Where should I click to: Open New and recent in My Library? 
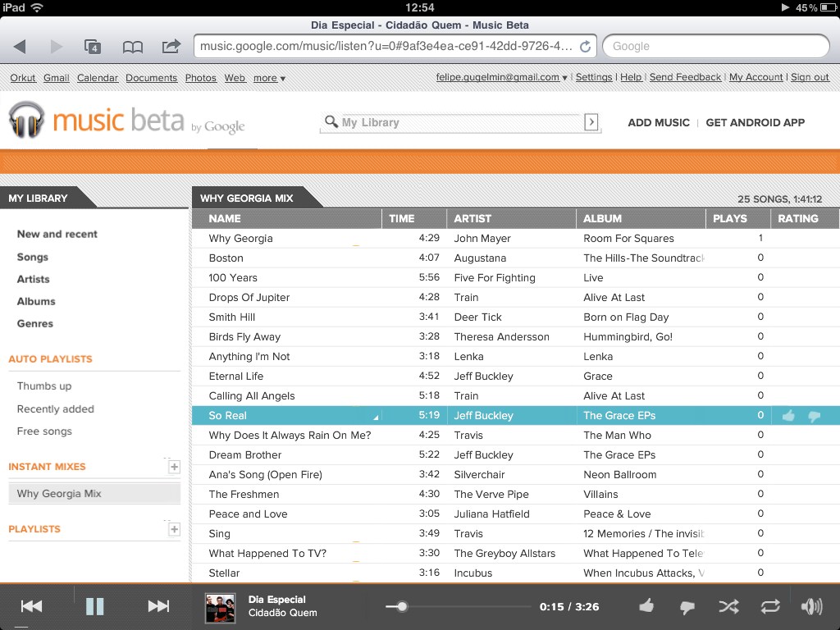tap(57, 234)
